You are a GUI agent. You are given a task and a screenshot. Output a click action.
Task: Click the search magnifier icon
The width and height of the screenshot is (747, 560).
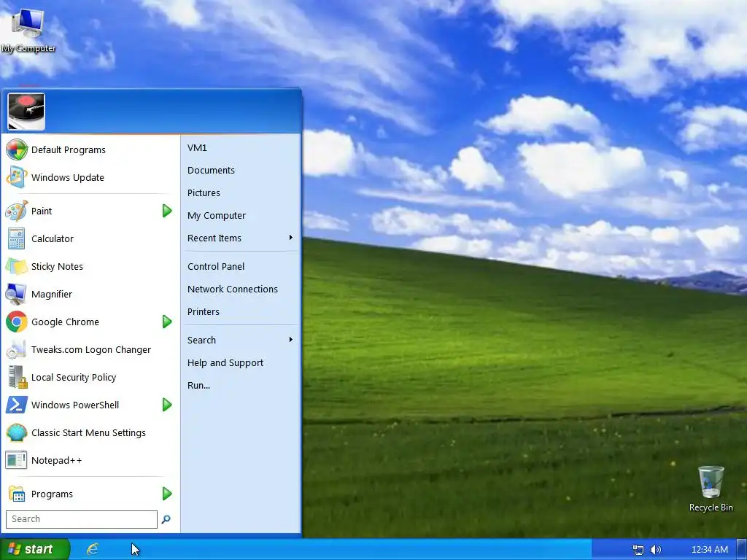(x=166, y=519)
